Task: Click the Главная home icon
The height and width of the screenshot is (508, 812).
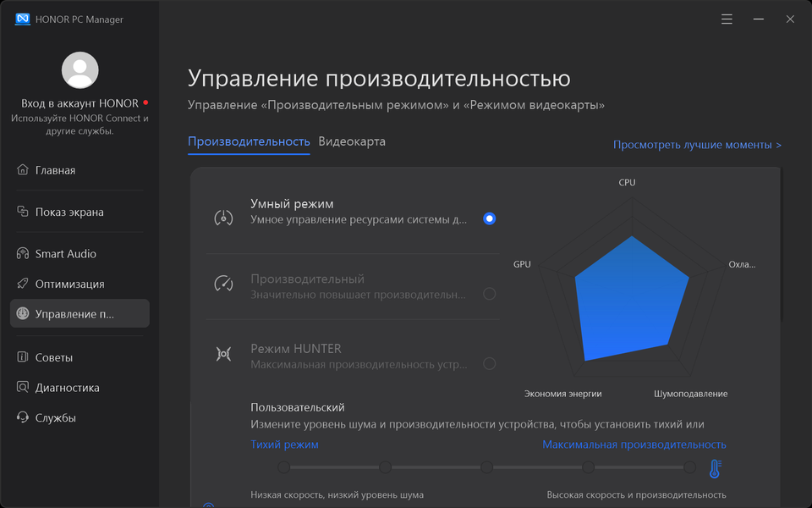Action: coord(22,169)
